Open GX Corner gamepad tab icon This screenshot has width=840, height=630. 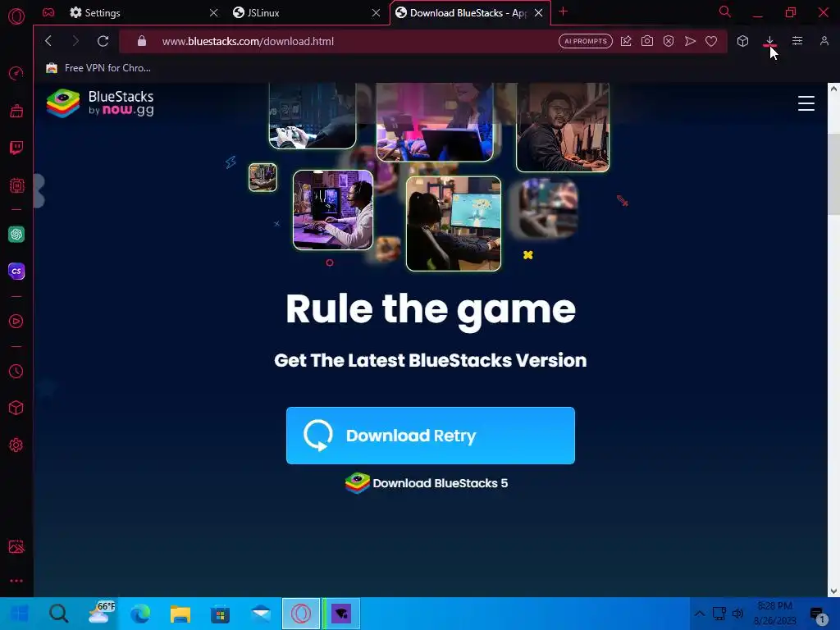point(48,12)
